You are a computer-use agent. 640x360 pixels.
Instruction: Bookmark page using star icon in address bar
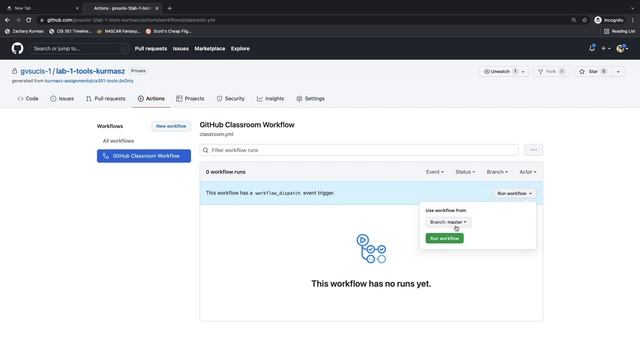(x=584, y=20)
